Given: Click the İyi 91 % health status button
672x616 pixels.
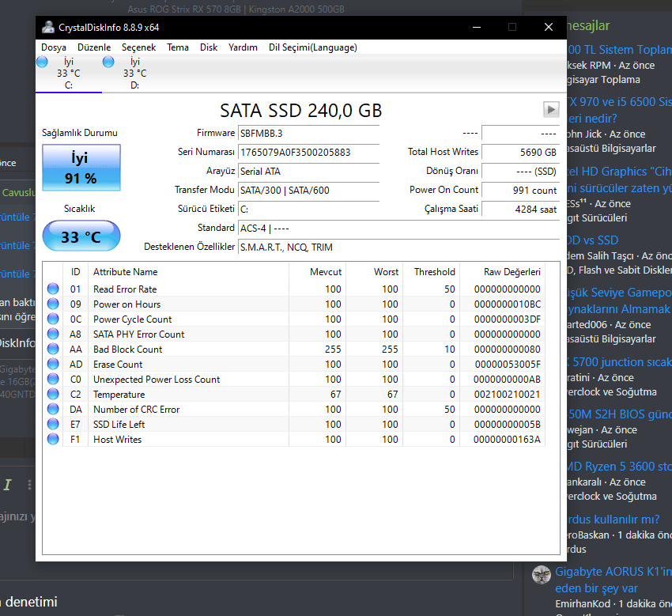Looking at the screenshot, I should (81, 168).
